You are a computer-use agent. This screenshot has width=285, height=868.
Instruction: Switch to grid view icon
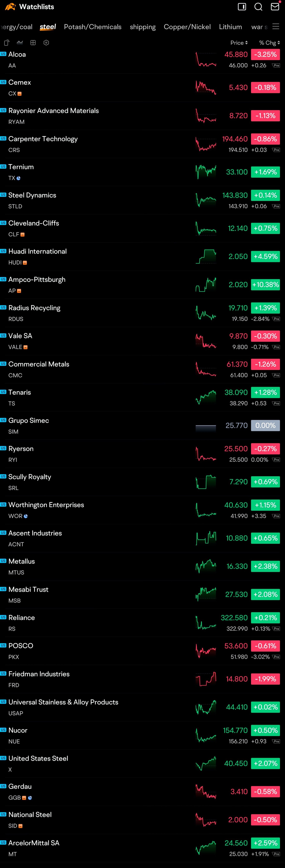point(33,42)
